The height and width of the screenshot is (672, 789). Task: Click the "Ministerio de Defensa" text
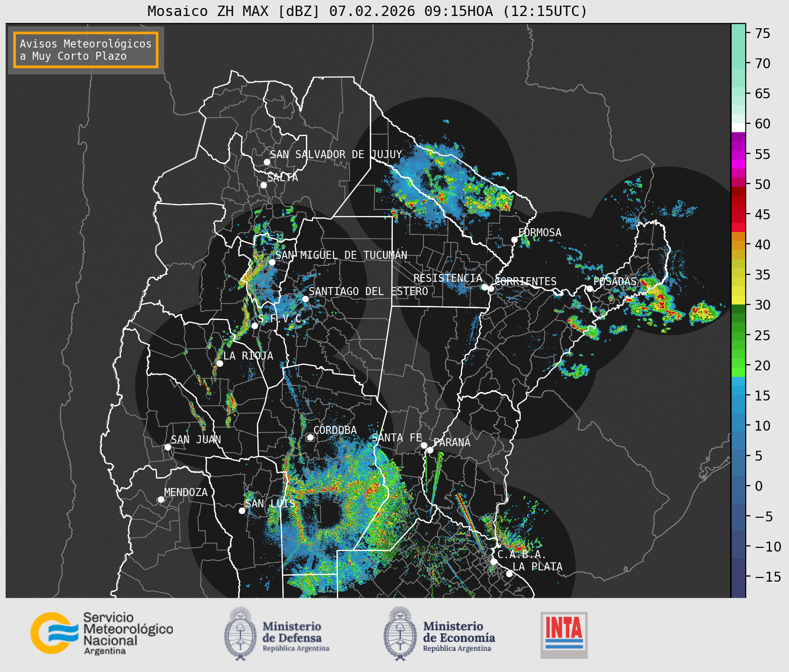pos(292,632)
